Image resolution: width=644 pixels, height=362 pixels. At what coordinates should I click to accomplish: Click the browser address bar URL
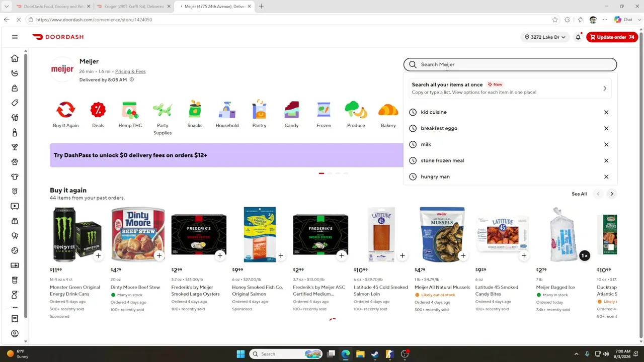click(x=94, y=20)
